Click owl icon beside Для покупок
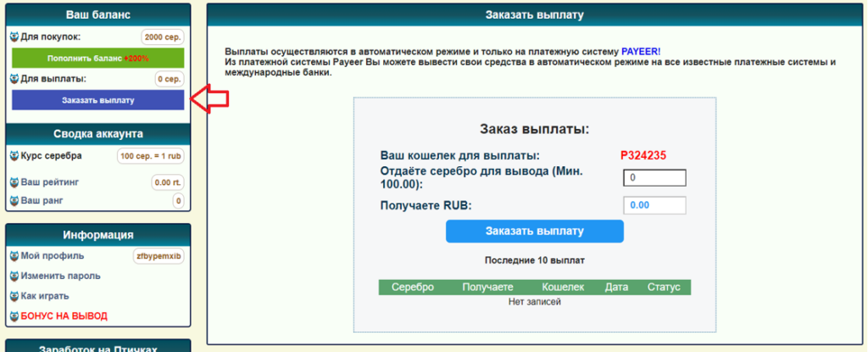868x352 pixels. 15,37
